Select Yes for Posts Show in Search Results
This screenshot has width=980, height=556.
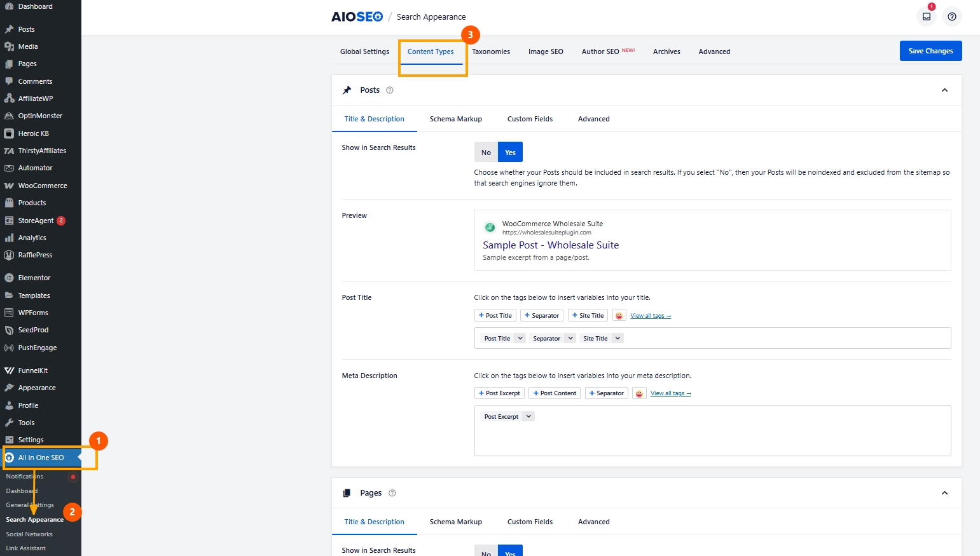coord(510,153)
